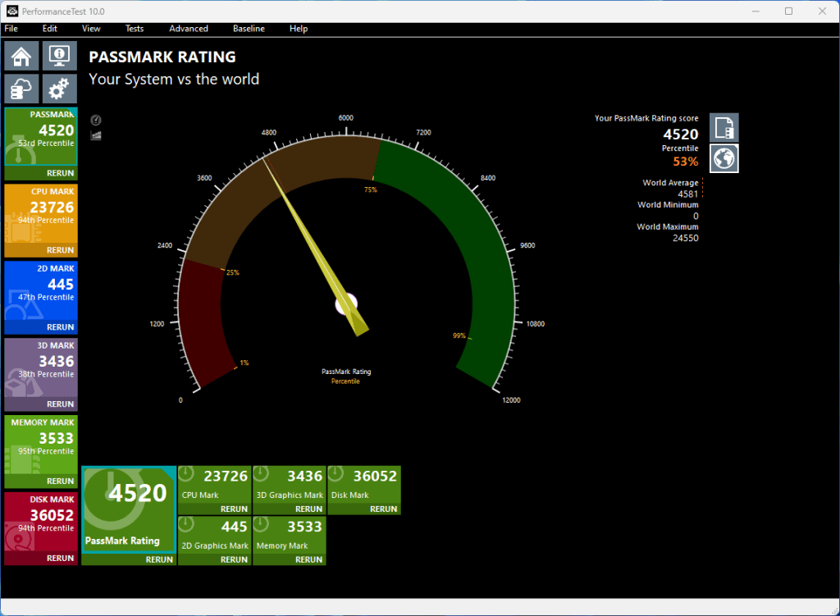Click power icon on Memory Mark tile
Image resolution: width=840 pixels, height=616 pixels.
[261, 524]
